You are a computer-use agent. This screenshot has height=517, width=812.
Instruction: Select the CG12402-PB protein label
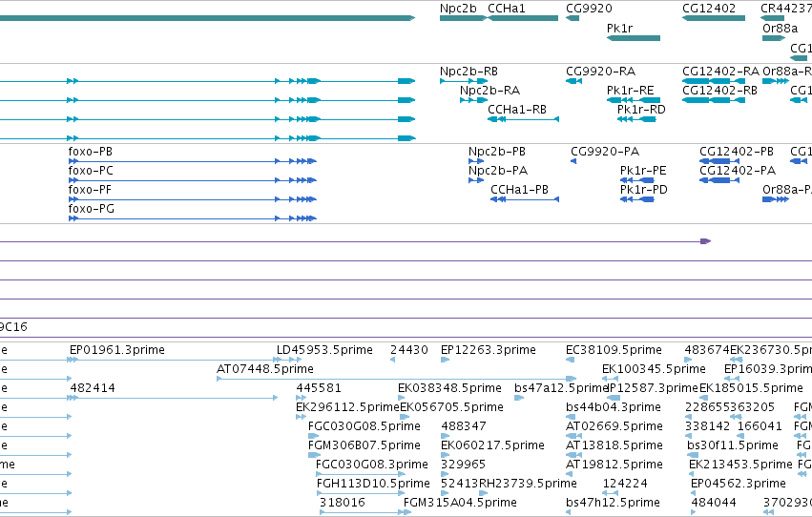click(737, 152)
